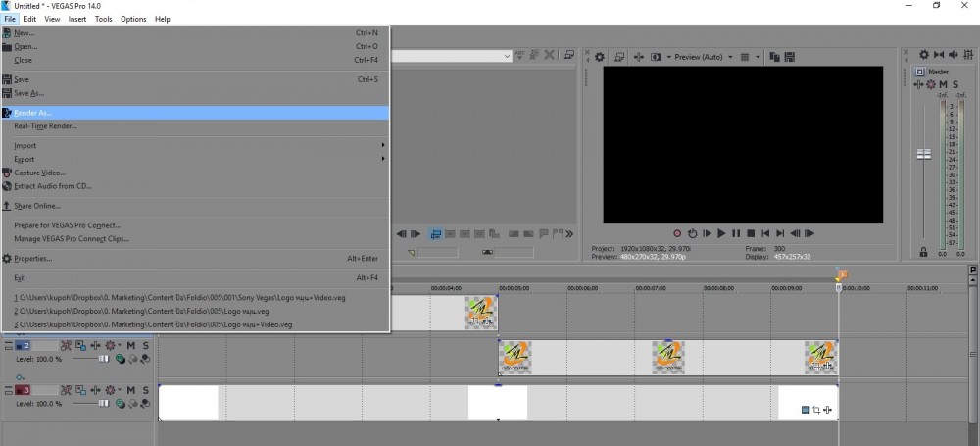Expand the Import submenu
Image resolution: width=980 pixels, height=446 pixels.
tap(195, 146)
